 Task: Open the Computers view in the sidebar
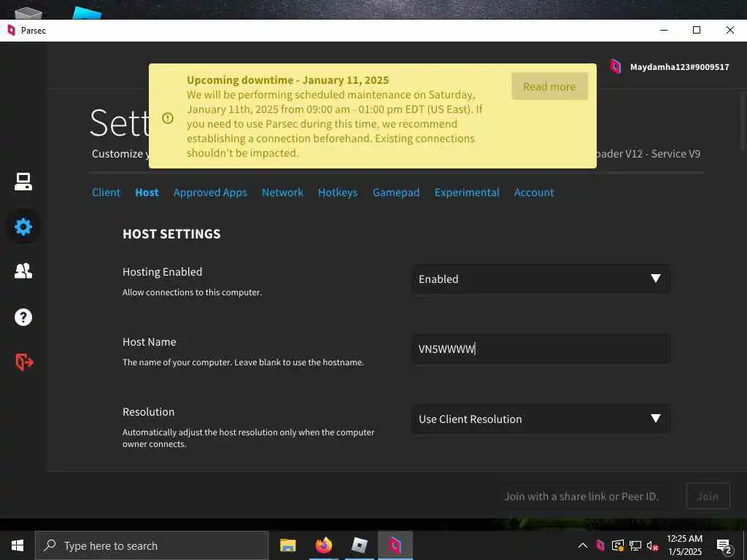pyautogui.click(x=23, y=182)
